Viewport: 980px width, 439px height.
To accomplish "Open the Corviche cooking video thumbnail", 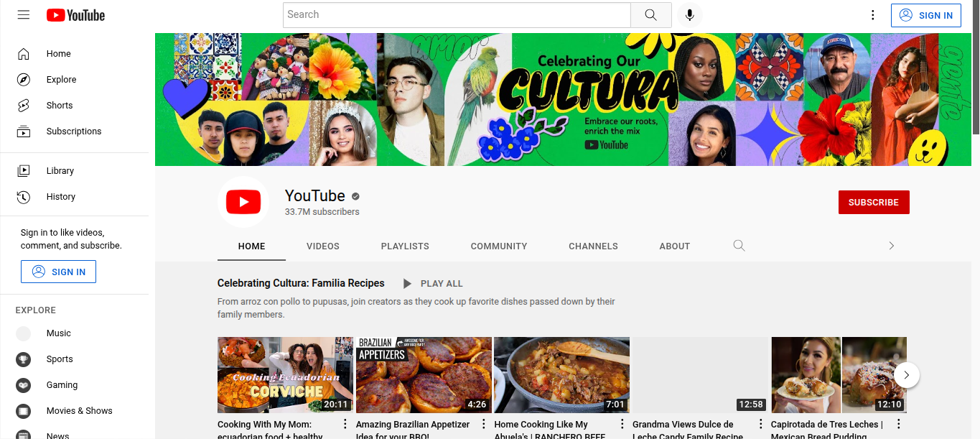I will coord(285,375).
